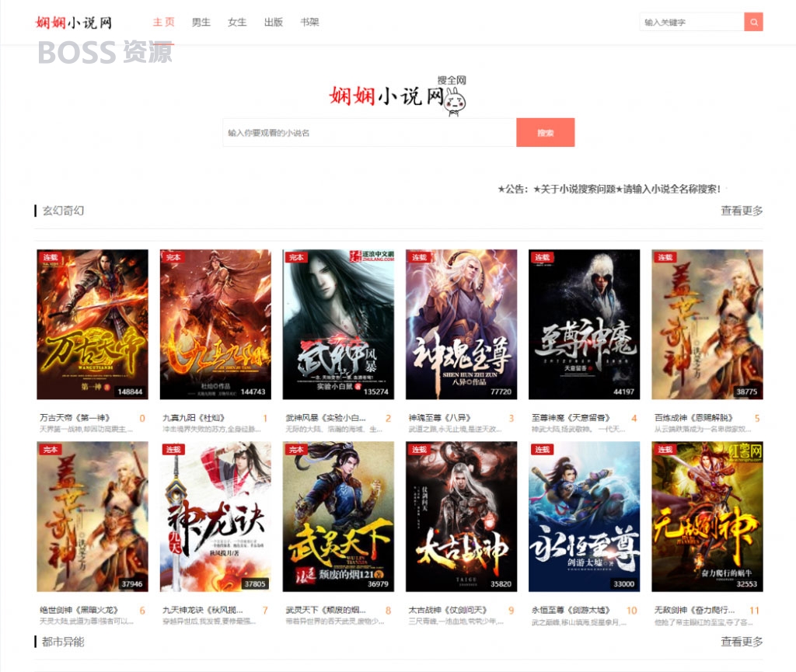Click the 完本 badge on 九真九阳 cover
This screenshot has width=796, height=672.
(173, 257)
